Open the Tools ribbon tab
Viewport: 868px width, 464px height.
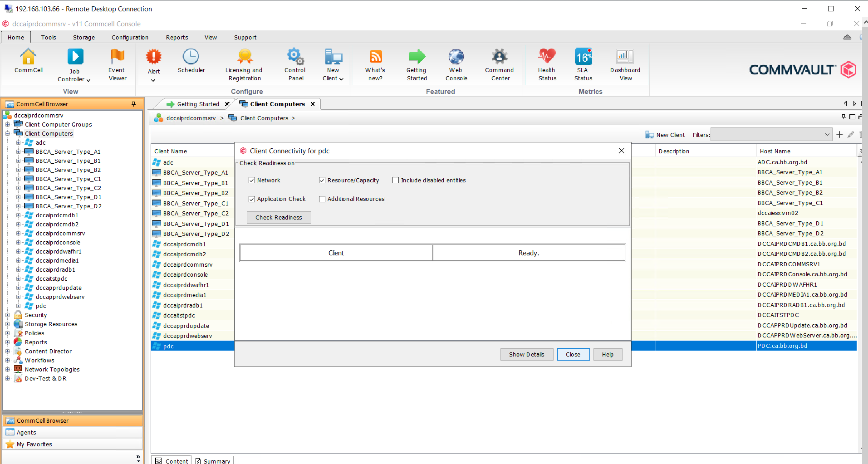pyautogui.click(x=49, y=37)
